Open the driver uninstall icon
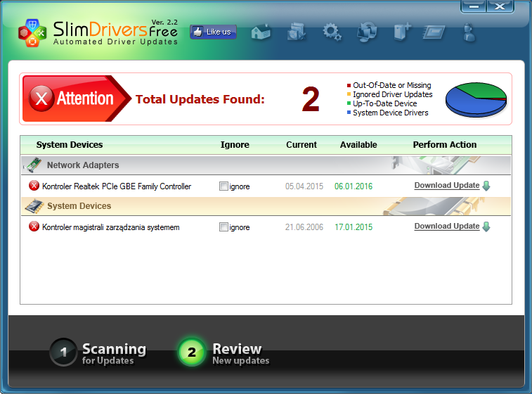 tap(297, 32)
